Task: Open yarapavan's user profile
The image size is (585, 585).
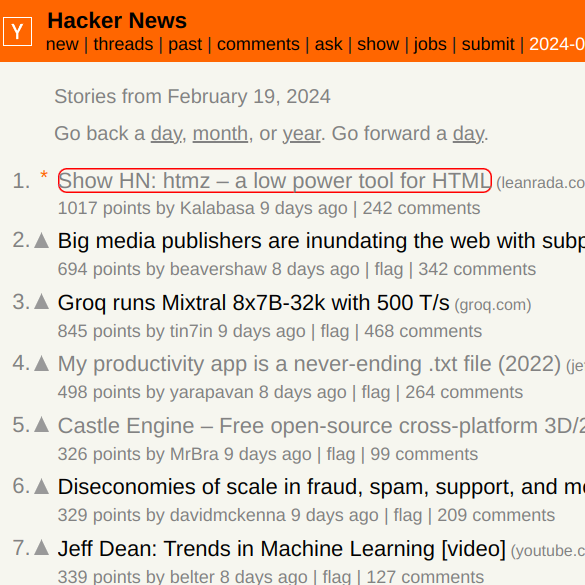Action: point(212,392)
